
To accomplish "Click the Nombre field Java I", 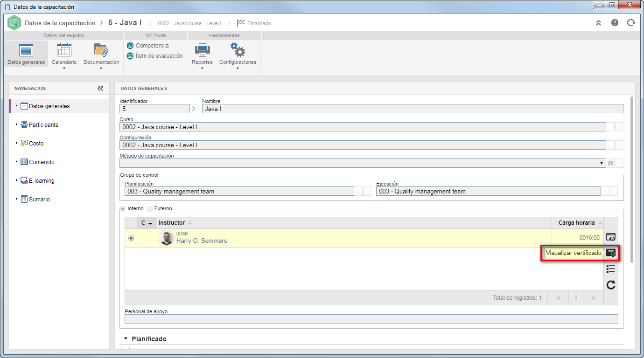I will coord(413,109).
